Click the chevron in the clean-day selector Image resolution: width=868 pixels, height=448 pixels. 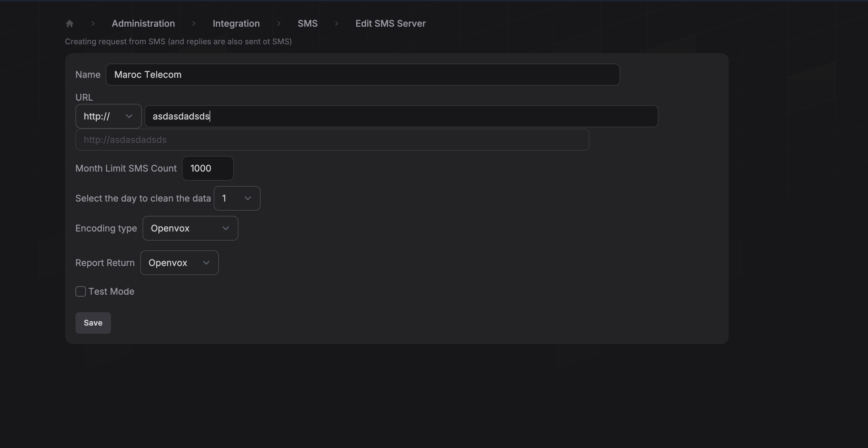(248, 198)
